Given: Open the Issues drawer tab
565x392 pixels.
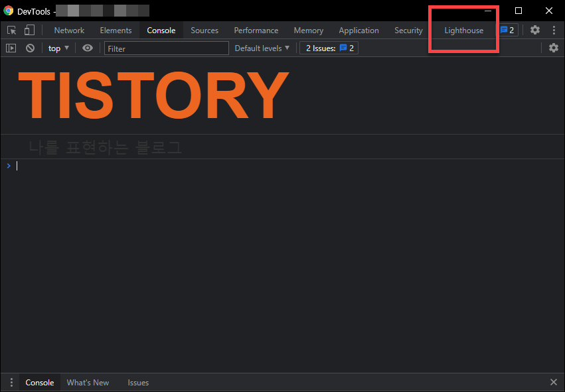Looking at the screenshot, I should (x=138, y=382).
